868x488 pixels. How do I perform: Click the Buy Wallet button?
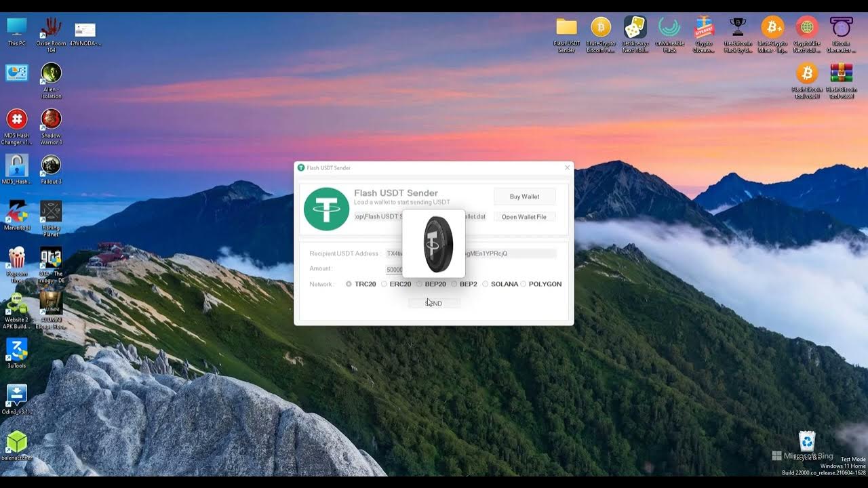525,197
